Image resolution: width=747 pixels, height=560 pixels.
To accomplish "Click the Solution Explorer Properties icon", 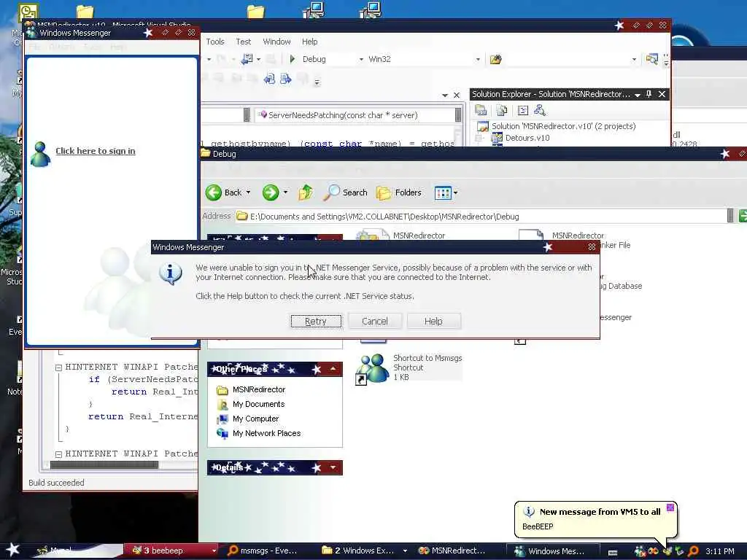I will click(481, 111).
